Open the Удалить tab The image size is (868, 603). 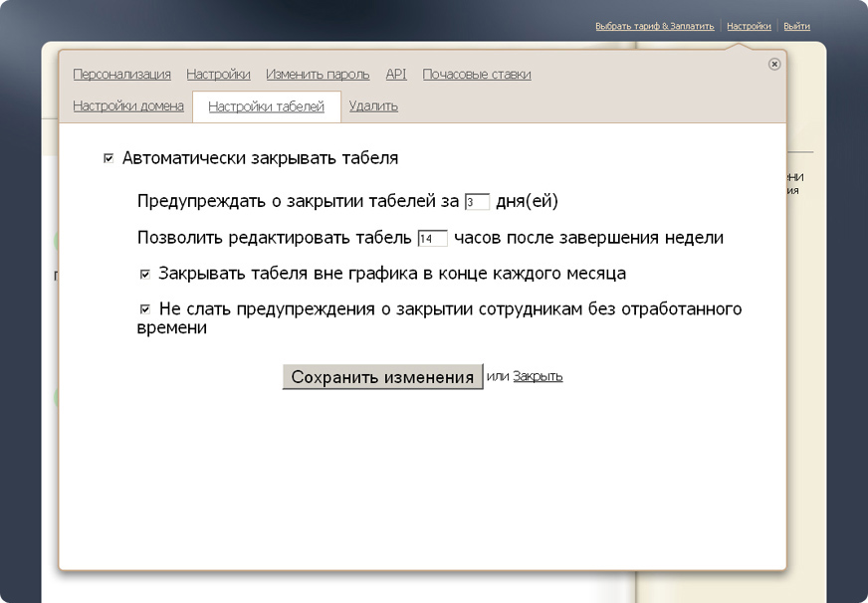coord(373,104)
